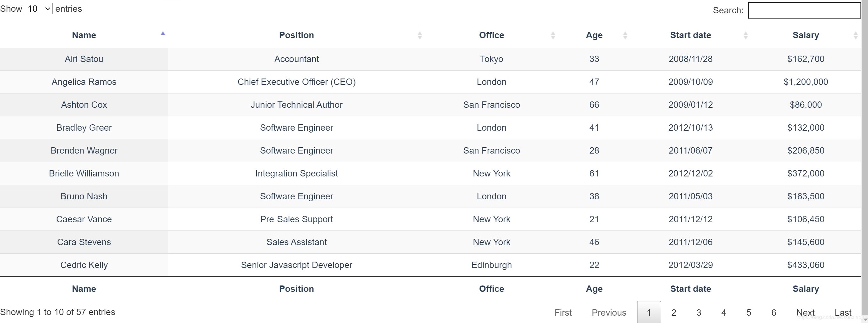Jump to page 6 of results
This screenshot has height=323, width=868.
click(x=774, y=313)
